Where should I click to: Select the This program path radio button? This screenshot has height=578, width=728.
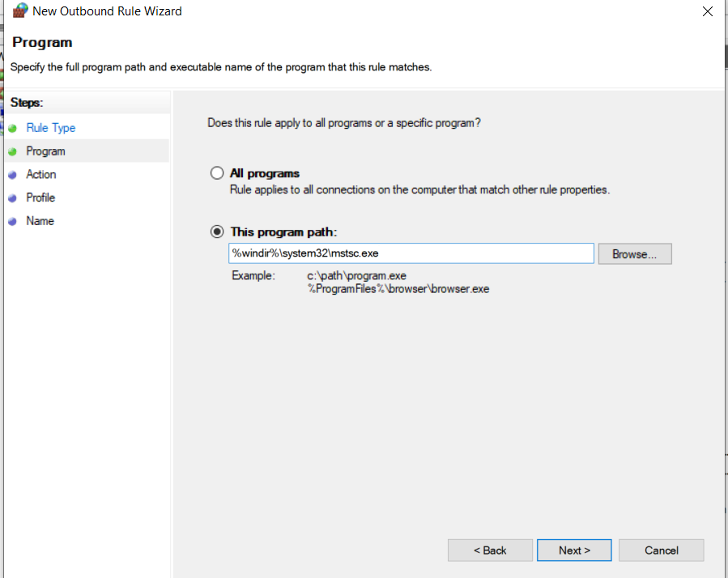click(216, 232)
